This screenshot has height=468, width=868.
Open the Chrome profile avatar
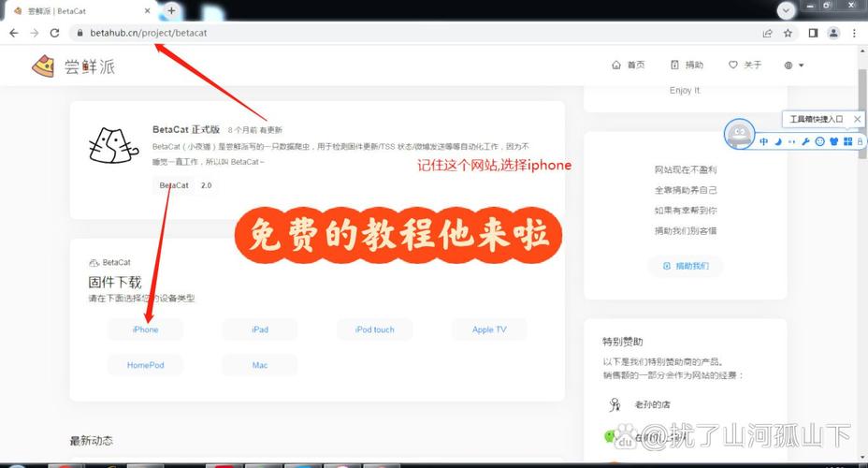tap(833, 34)
